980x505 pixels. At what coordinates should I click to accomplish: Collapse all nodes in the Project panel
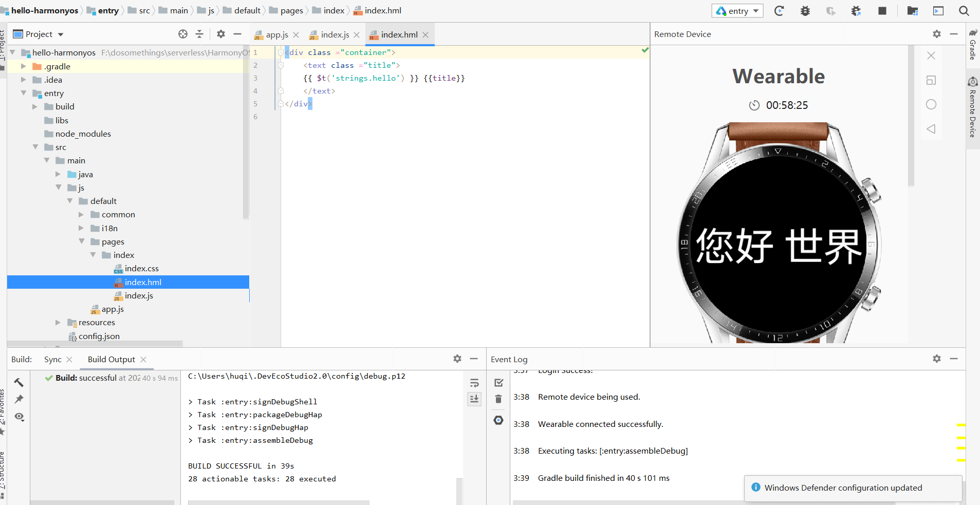(199, 34)
